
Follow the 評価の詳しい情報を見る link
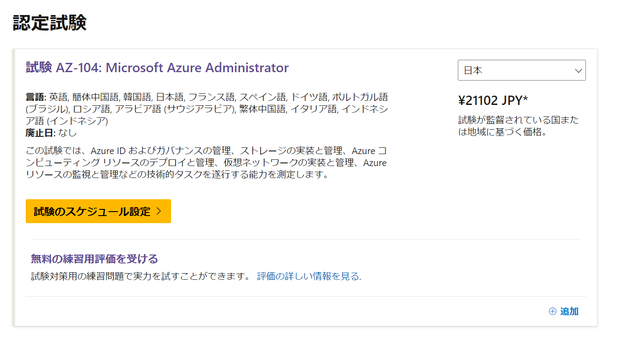tap(308, 277)
